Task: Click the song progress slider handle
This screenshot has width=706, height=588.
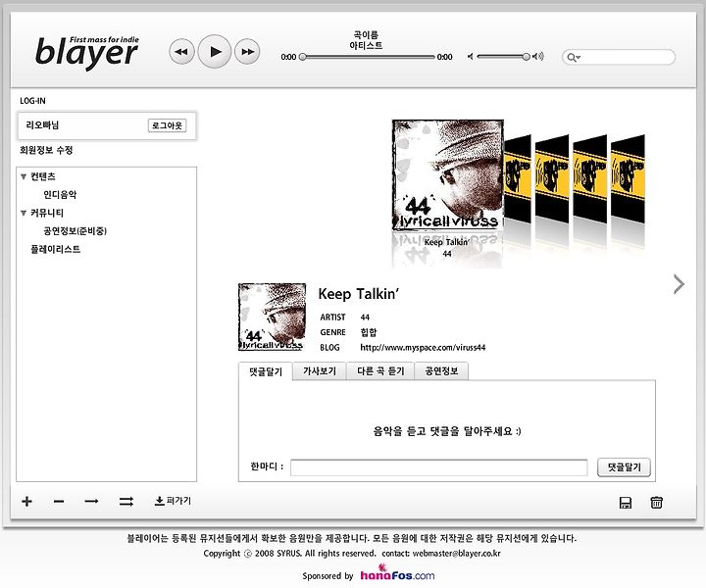Action: pyautogui.click(x=303, y=57)
